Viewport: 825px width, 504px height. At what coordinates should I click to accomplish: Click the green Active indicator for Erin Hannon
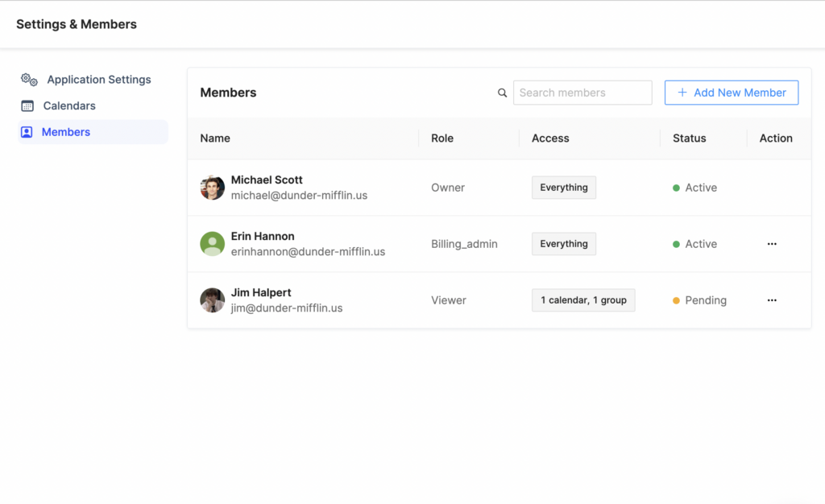tap(678, 243)
